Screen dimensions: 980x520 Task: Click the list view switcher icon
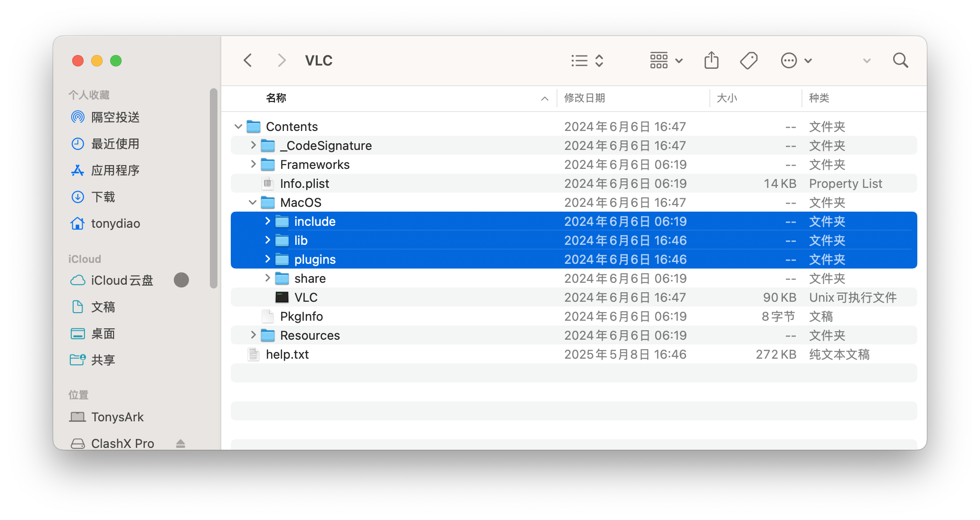pyautogui.click(x=587, y=61)
